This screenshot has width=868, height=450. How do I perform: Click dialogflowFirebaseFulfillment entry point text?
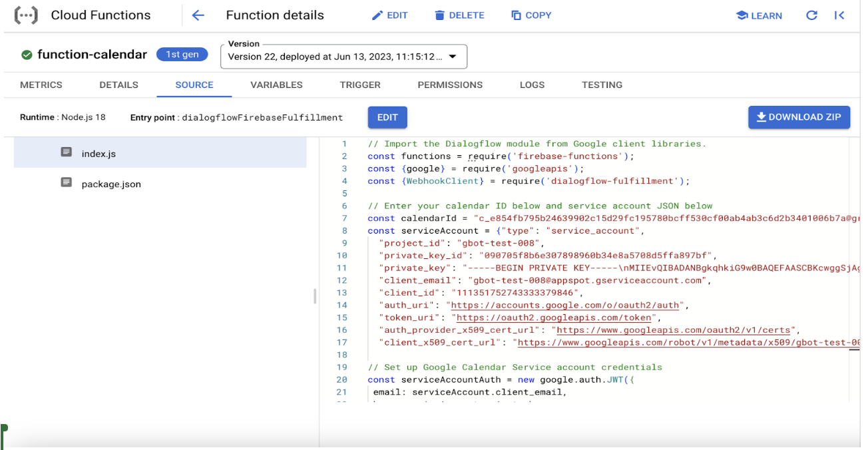click(x=262, y=118)
